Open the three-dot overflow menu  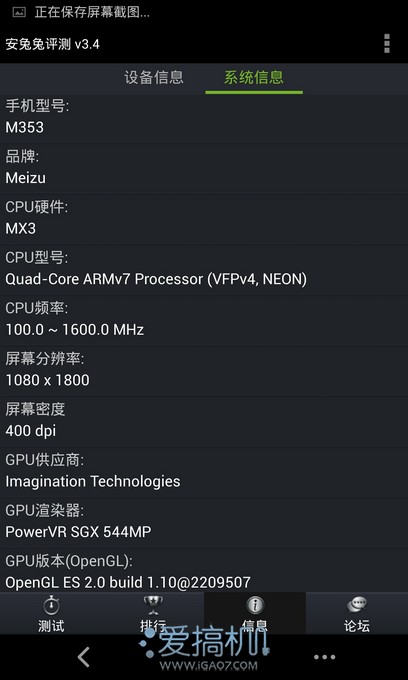pyautogui.click(x=387, y=44)
